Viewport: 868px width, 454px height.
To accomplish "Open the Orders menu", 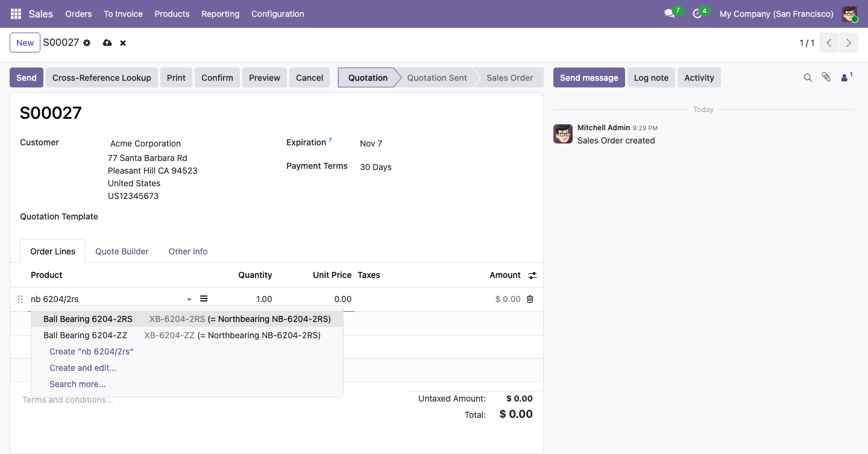I will 78,14.
